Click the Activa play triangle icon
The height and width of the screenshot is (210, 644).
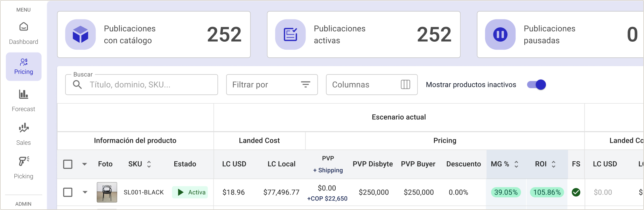(x=181, y=192)
